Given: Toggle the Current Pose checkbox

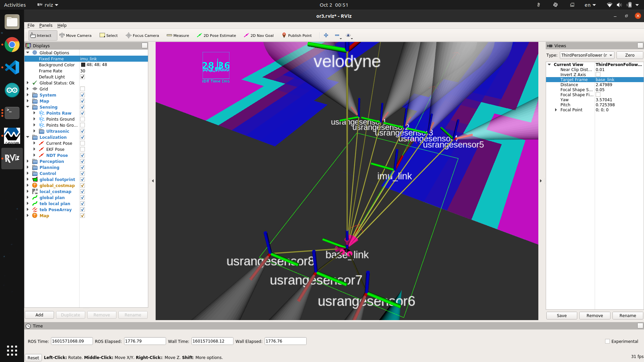Looking at the screenshot, I should pos(83,143).
